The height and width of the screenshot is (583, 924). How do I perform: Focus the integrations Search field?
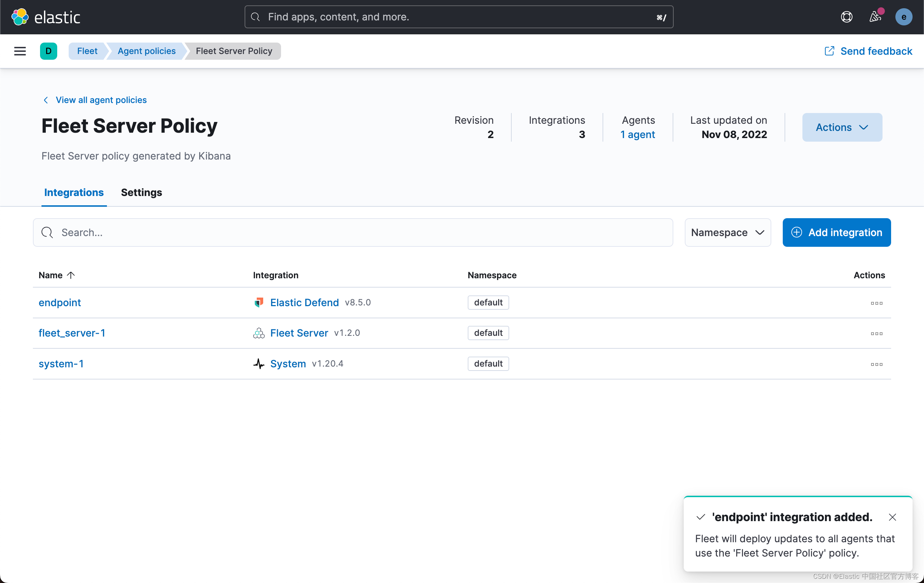(x=353, y=232)
